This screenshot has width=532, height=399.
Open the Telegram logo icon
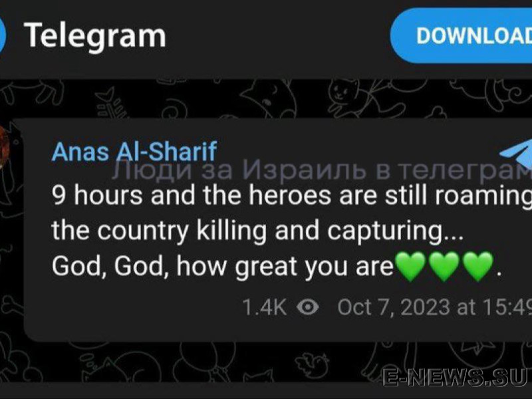click(3, 36)
